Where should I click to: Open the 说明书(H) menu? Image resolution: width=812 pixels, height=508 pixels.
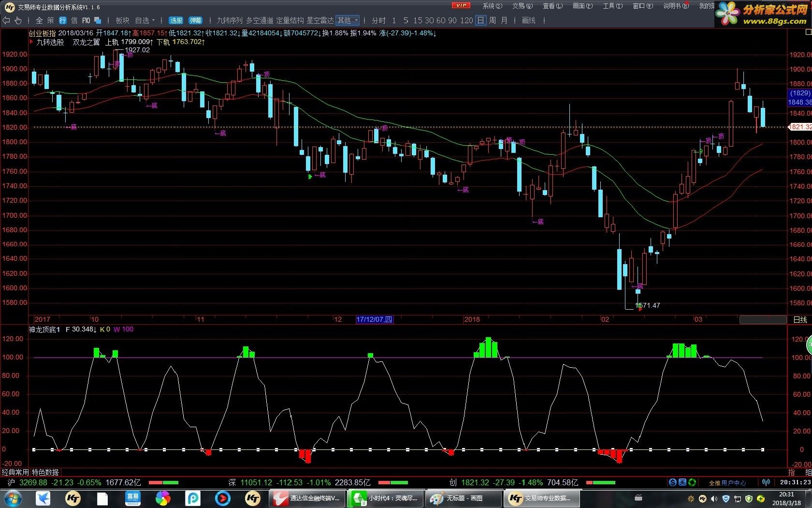coord(676,6)
